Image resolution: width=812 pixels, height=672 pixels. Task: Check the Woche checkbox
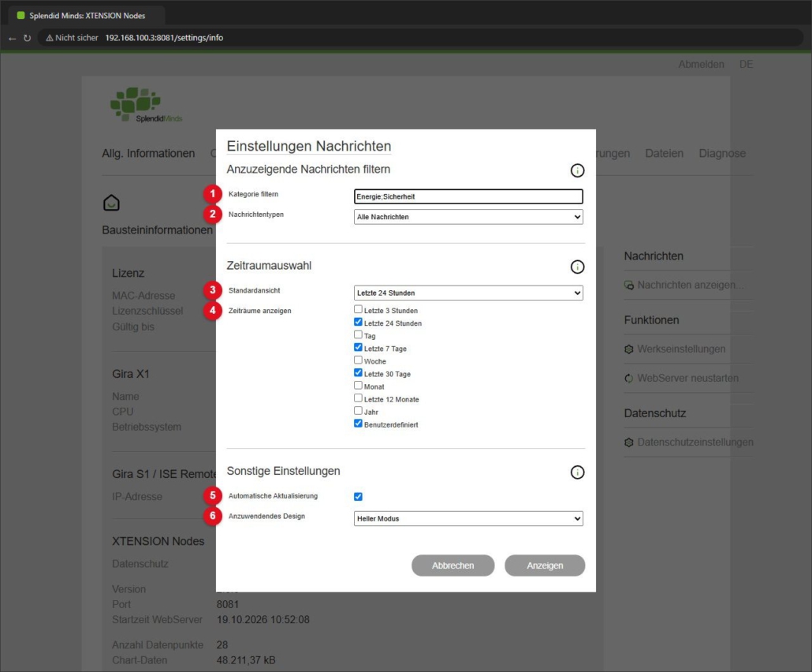[358, 360]
